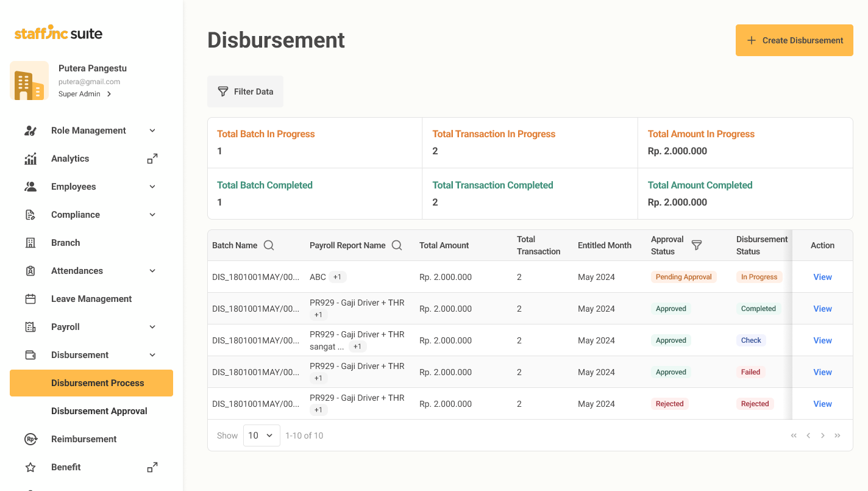Click the Batch Name search icon

269,245
